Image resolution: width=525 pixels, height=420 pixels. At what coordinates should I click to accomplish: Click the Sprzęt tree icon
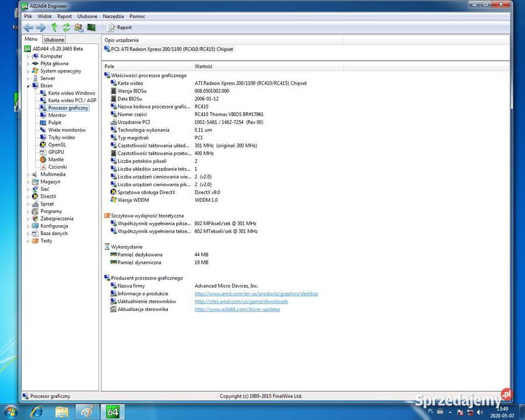click(x=35, y=204)
